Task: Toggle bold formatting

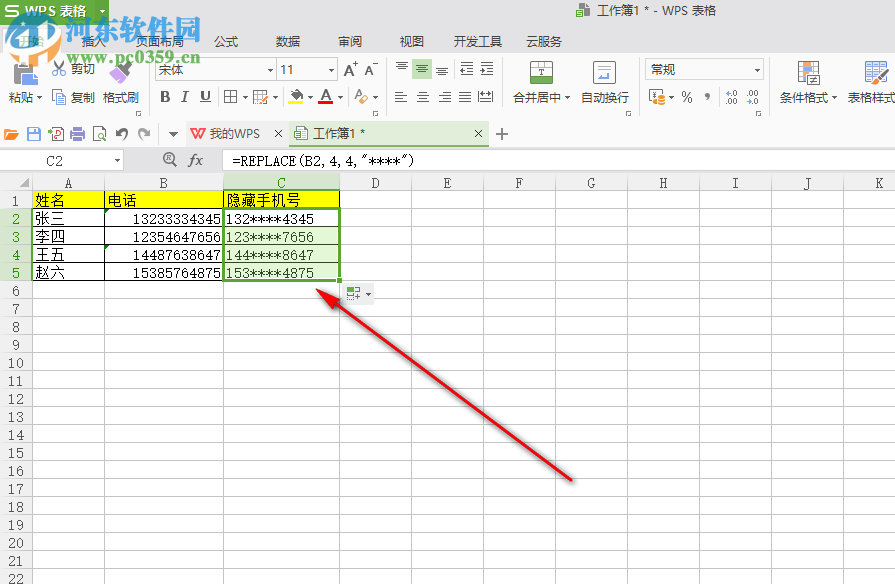Action: click(164, 97)
